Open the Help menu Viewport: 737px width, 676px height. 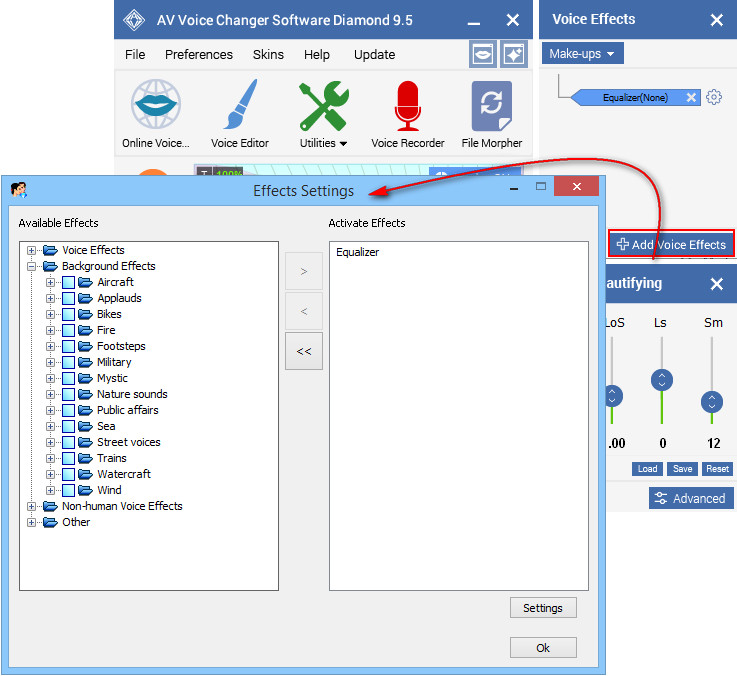(x=317, y=55)
